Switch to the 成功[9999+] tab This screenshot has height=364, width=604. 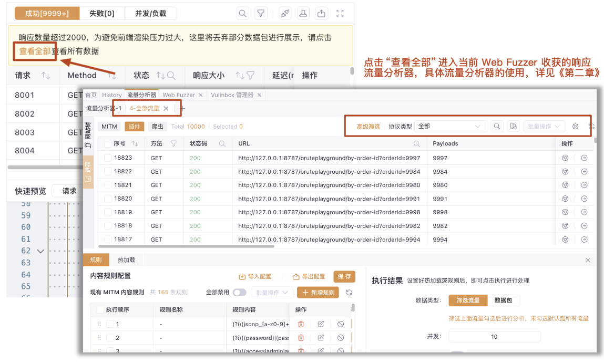tap(47, 14)
